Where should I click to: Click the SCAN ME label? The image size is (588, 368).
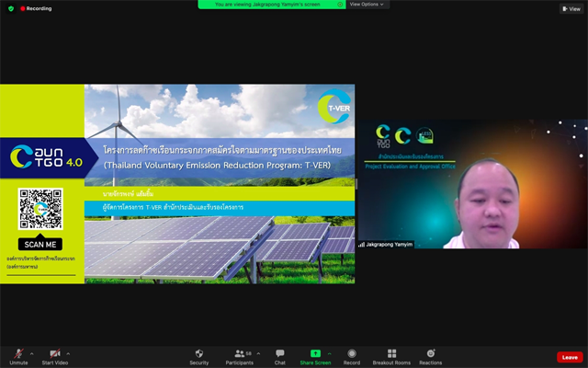click(40, 245)
